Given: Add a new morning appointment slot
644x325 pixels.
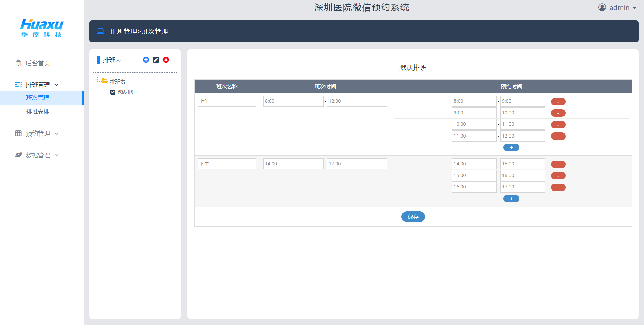Looking at the screenshot, I should click(x=511, y=147).
